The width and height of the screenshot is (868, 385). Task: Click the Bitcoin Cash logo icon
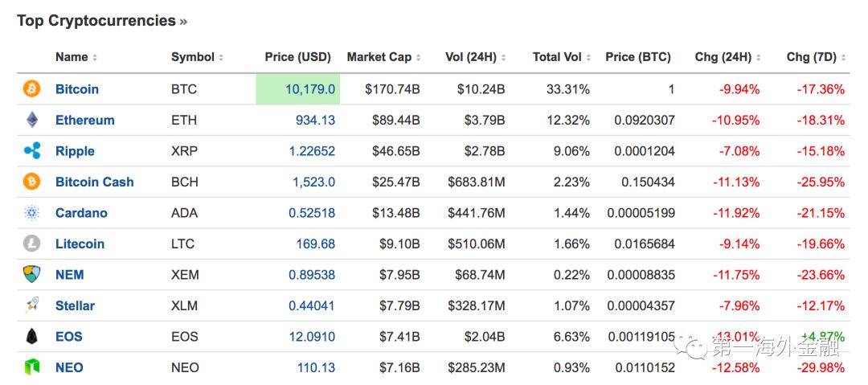pyautogui.click(x=31, y=182)
